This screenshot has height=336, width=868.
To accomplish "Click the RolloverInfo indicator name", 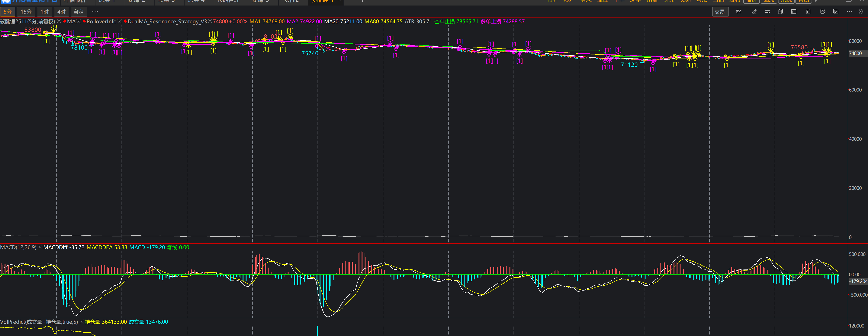I will [101, 22].
